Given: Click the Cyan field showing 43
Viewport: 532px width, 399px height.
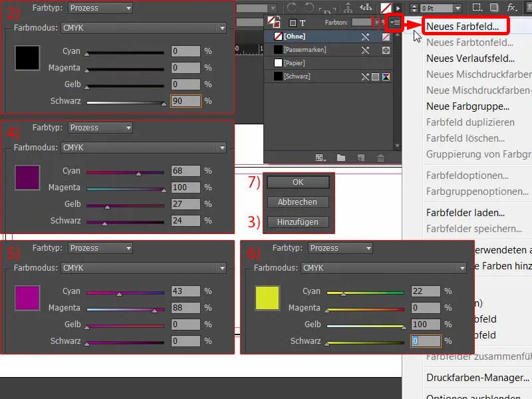Looking at the screenshot, I should [x=186, y=291].
